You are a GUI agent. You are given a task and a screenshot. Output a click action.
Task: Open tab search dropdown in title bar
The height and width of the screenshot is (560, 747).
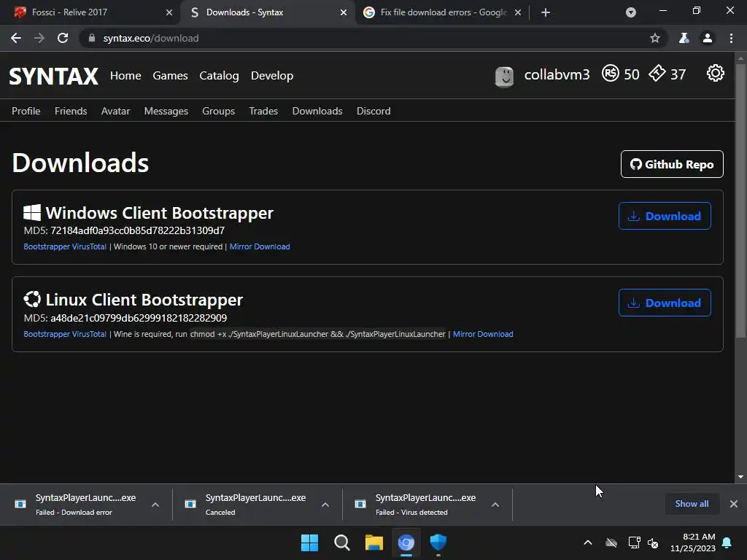click(x=631, y=12)
